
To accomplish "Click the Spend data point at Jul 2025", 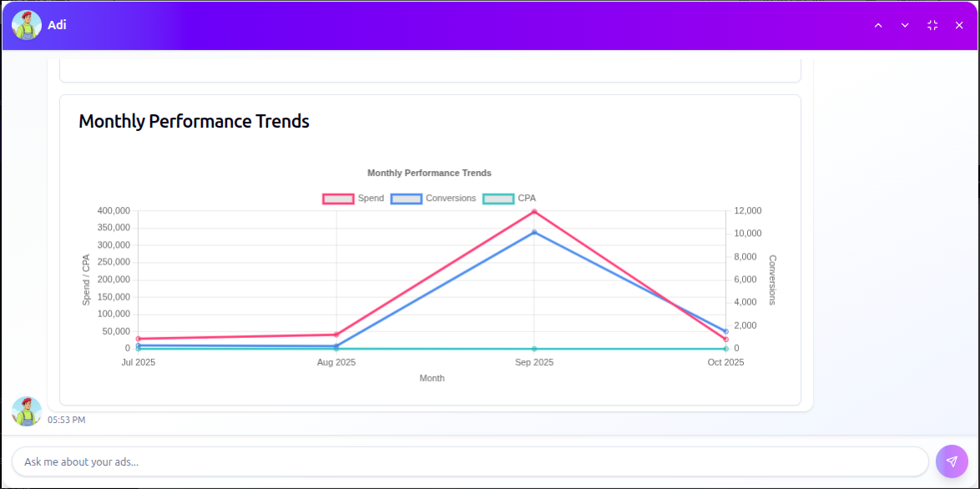I will click(x=138, y=339).
